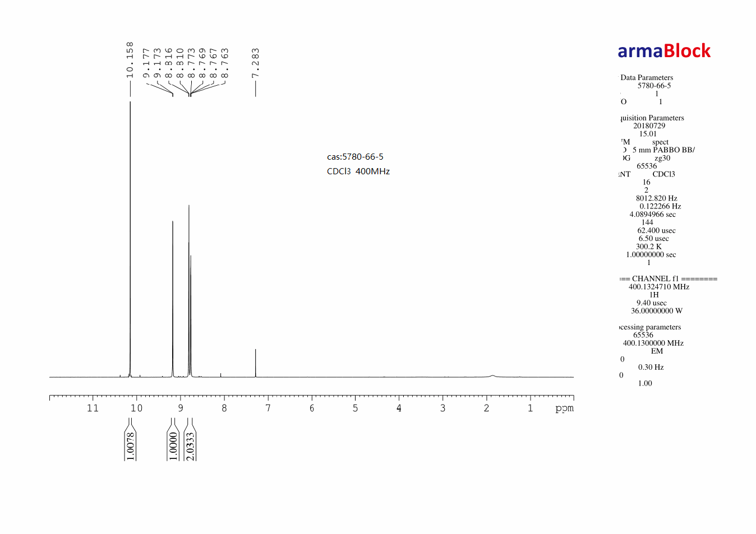Click the power value 36.00000000 W

657,311
